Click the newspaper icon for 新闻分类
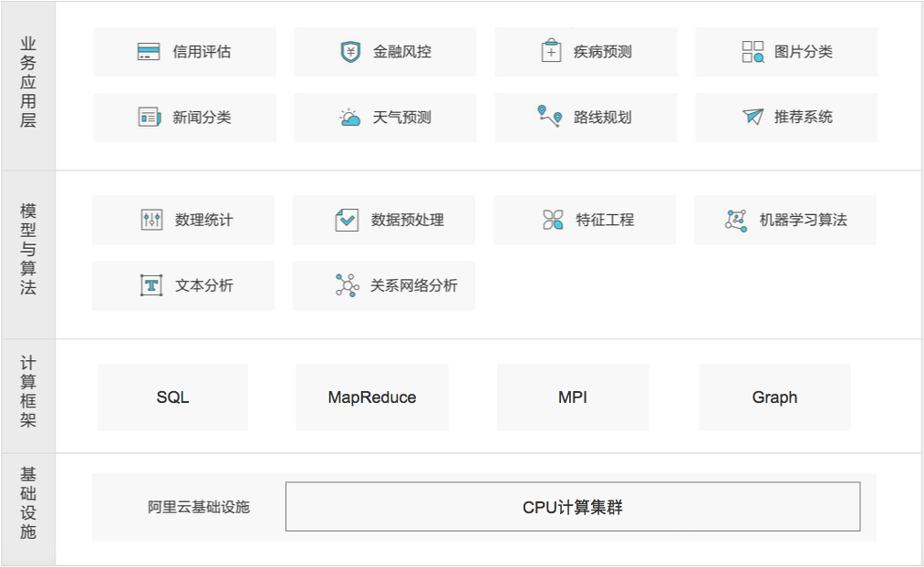The image size is (924, 567). pyautogui.click(x=149, y=117)
